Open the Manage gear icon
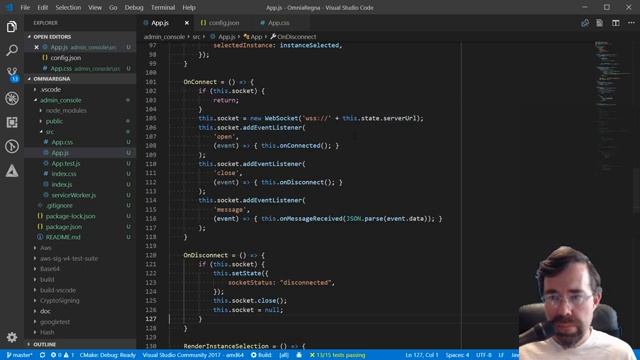 pyautogui.click(x=12, y=337)
